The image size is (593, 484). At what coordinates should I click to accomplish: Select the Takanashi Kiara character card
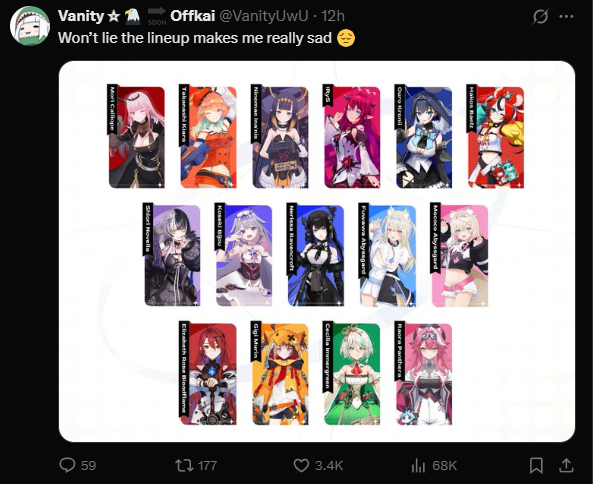point(208,137)
